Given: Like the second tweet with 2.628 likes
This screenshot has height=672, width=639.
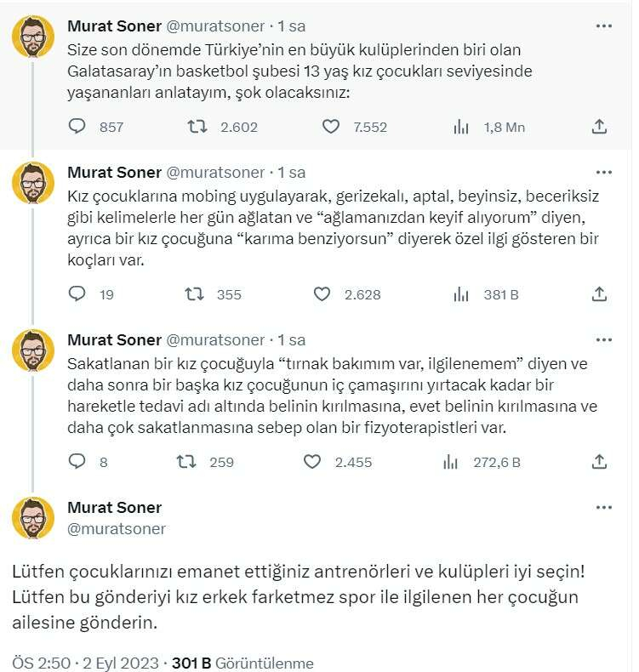Looking at the screenshot, I should [x=322, y=294].
